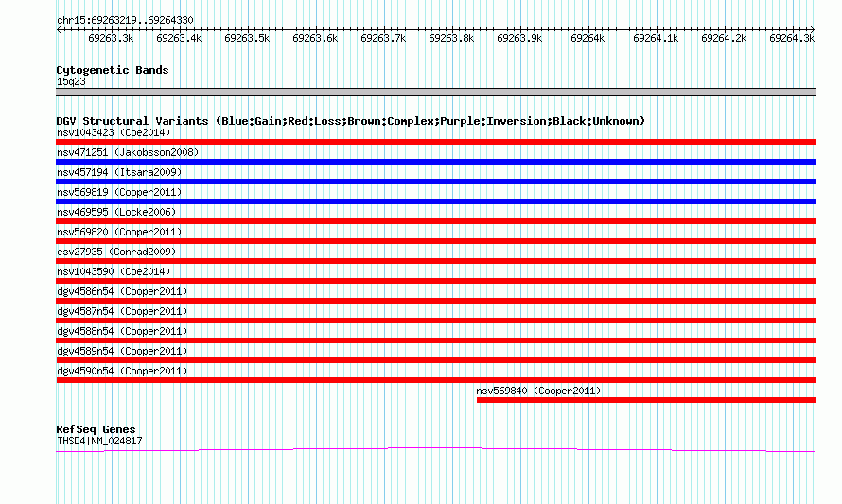This screenshot has width=842, height=504.
Task: Click the dgv4590n54 (Cooper2011) variant label
Action: point(122,371)
